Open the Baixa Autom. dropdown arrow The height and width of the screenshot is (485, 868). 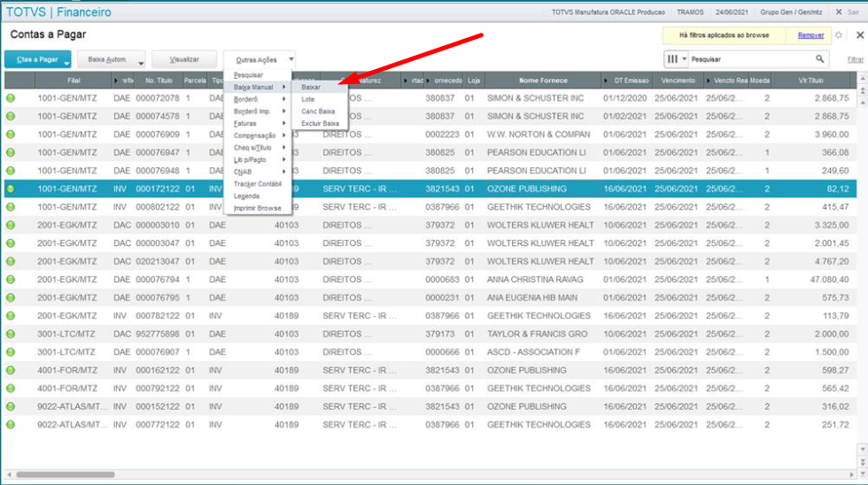coord(141,64)
